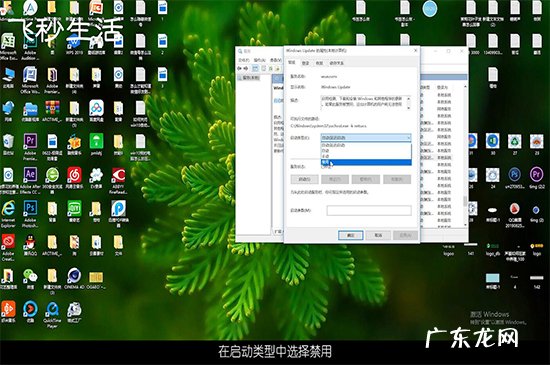Launch the Adobe Photoshop shortcut

tap(30, 209)
